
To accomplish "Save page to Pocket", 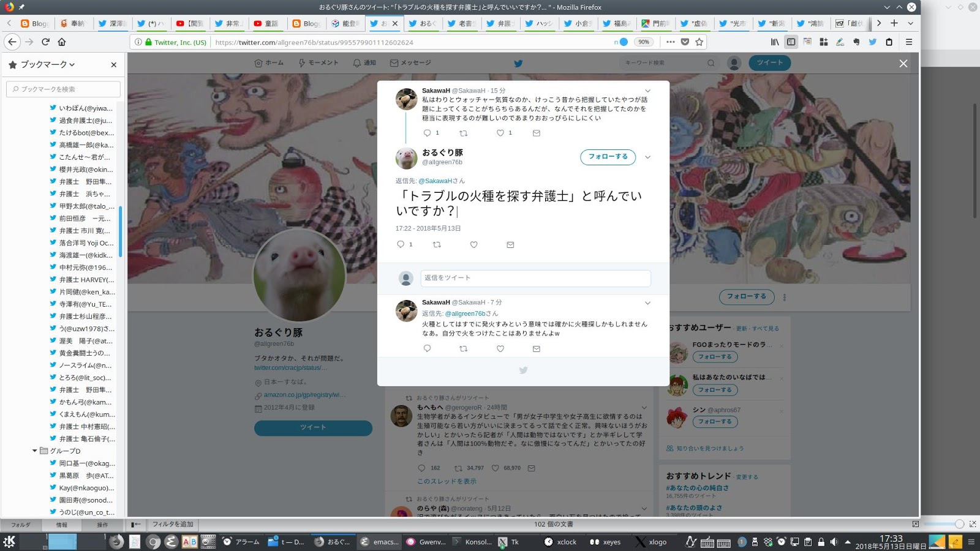I will (685, 42).
